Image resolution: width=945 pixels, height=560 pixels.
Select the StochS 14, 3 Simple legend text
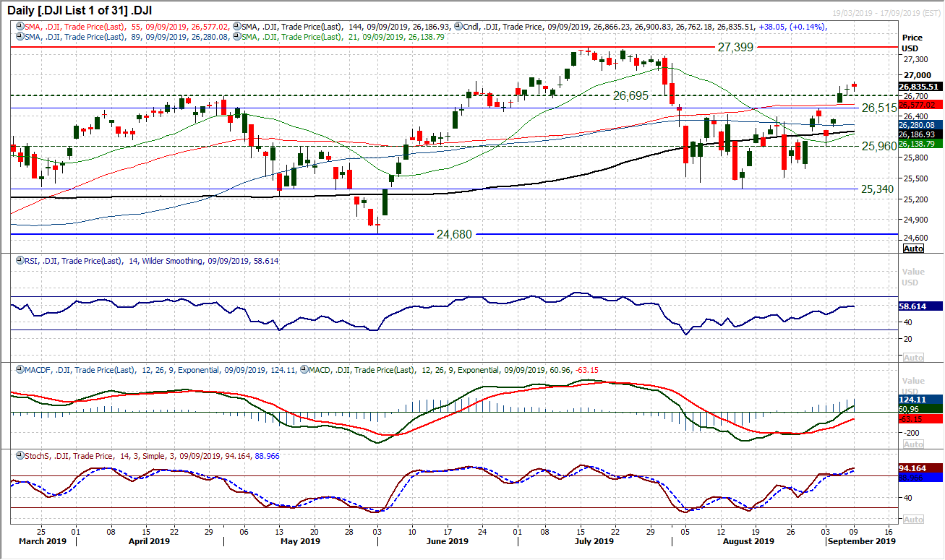(152, 456)
